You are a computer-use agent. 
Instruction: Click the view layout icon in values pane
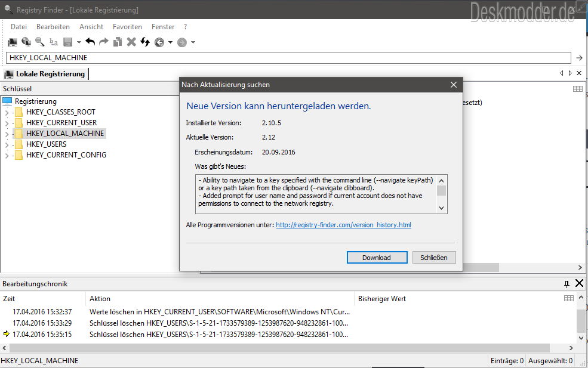click(578, 89)
